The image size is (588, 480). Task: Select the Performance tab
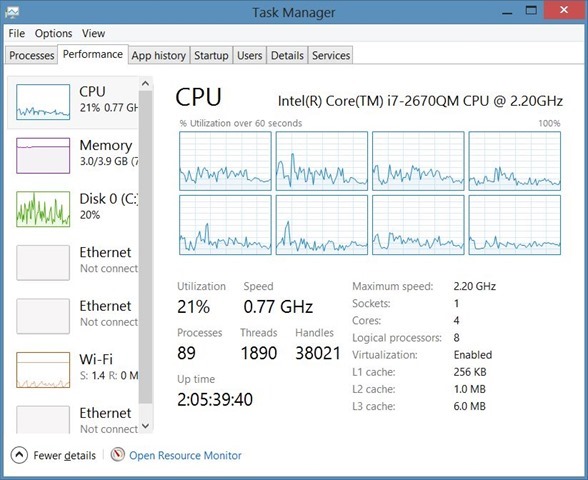click(x=93, y=54)
